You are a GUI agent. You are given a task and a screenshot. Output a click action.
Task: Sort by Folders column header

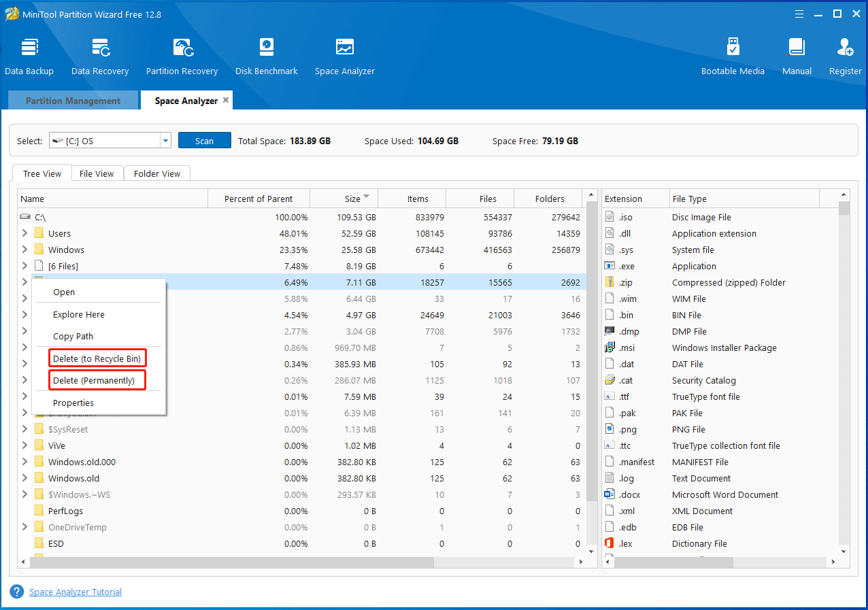[550, 199]
